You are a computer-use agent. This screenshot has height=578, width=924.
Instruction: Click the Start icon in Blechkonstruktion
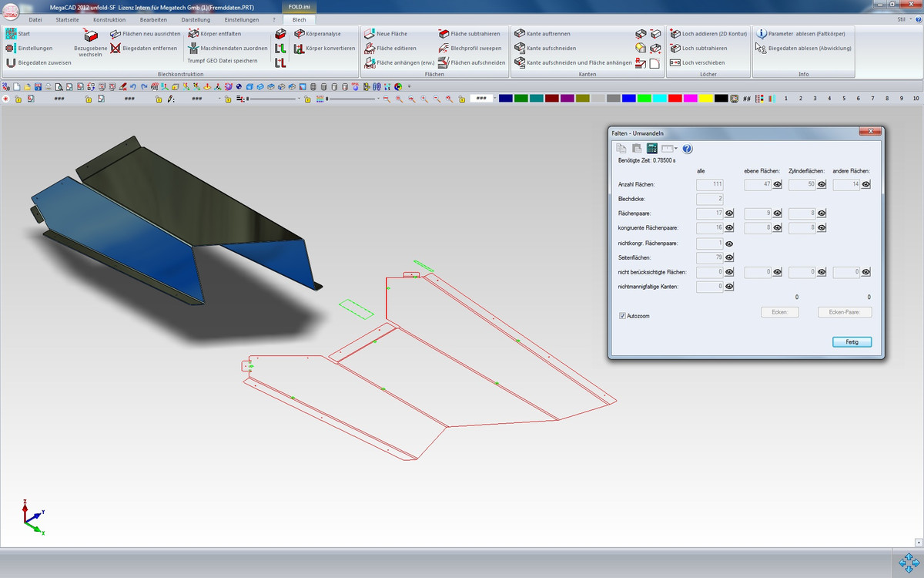11,34
